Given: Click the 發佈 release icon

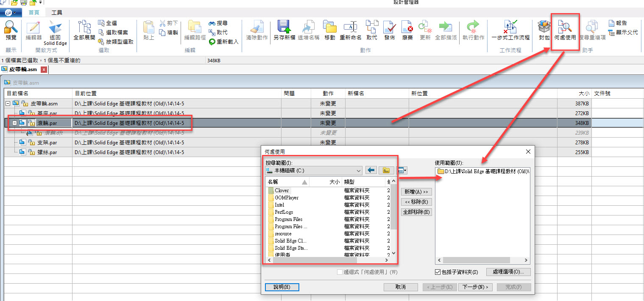Looking at the screenshot, I should pos(390,27).
